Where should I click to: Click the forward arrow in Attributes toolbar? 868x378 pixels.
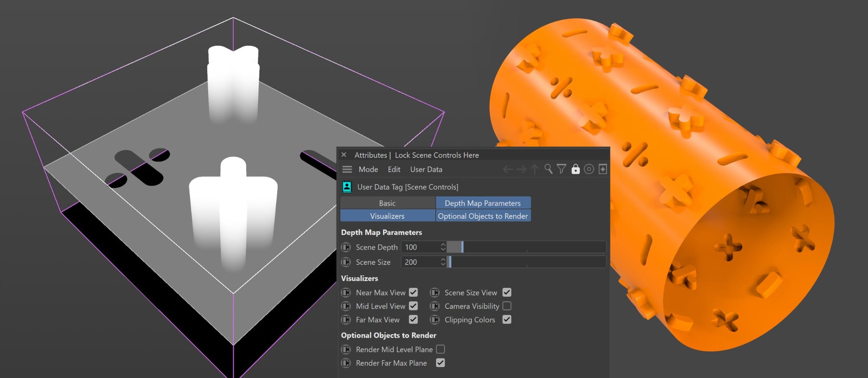point(521,169)
